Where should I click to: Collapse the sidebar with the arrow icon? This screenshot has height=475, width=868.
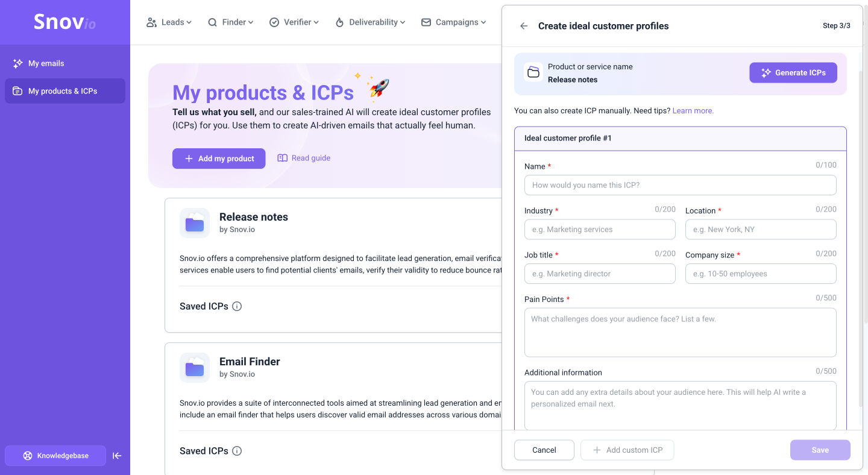[x=117, y=456]
